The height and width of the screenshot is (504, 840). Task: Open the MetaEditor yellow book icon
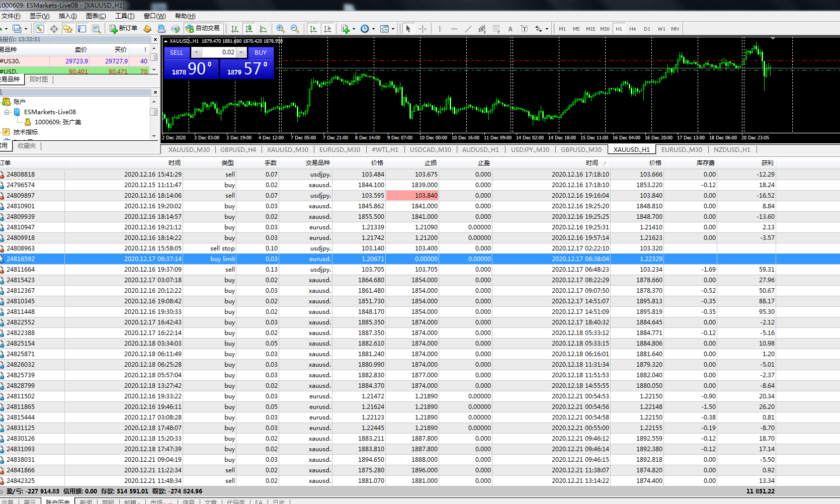pos(147,29)
